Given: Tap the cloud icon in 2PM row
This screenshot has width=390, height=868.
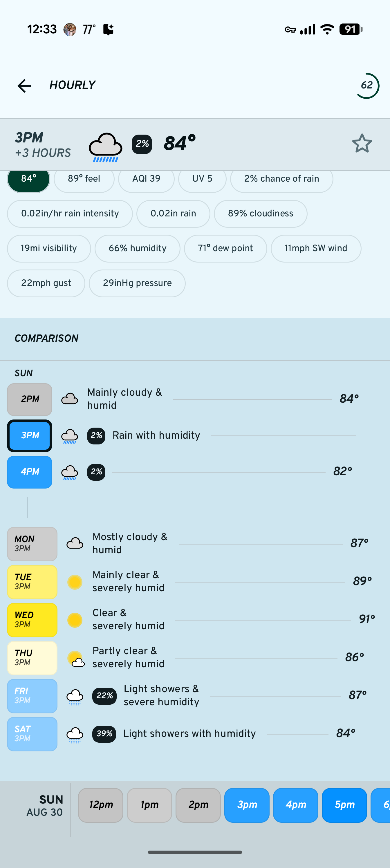Looking at the screenshot, I should [x=69, y=399].
